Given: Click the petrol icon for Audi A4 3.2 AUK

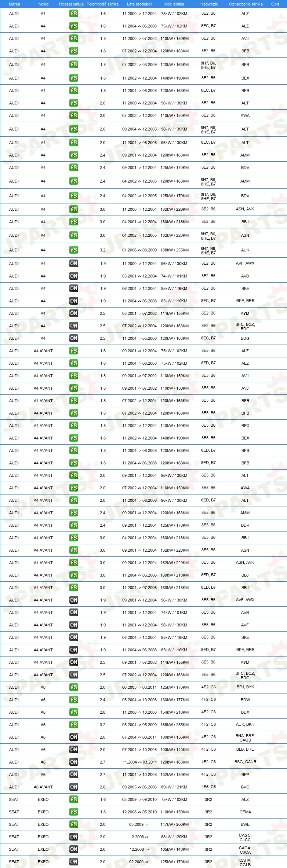Looking at the screenshot, I should [x=74, y=250].
